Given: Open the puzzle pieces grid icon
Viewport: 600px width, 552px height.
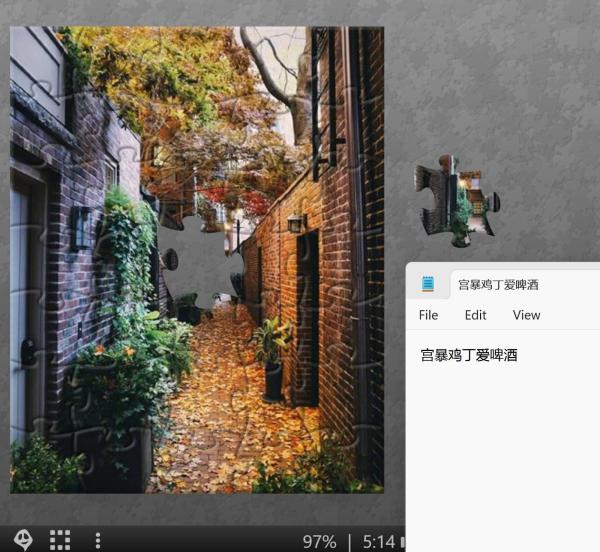Looking at the screenshot, I should [60, 540].
